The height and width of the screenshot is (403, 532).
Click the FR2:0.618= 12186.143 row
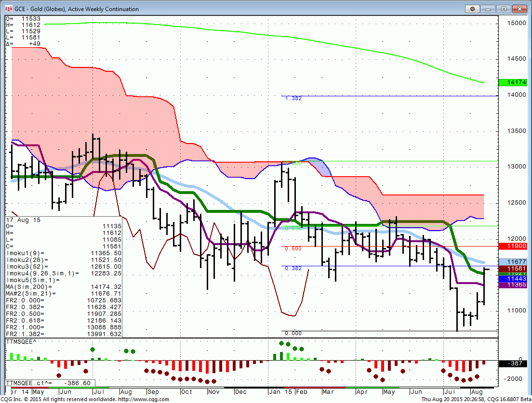[64, 321]
